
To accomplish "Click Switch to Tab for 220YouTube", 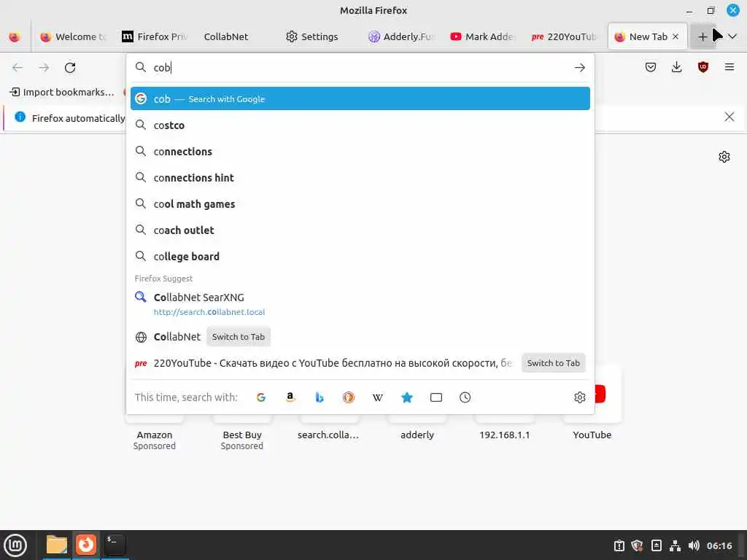I will [x=553, y=363].
